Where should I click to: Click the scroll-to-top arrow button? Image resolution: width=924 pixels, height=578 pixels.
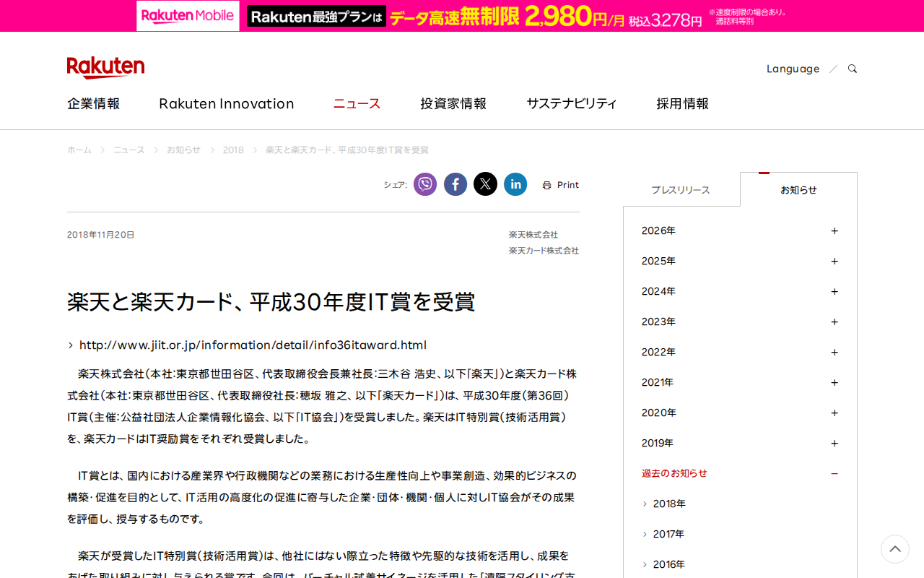pos(895,549)
